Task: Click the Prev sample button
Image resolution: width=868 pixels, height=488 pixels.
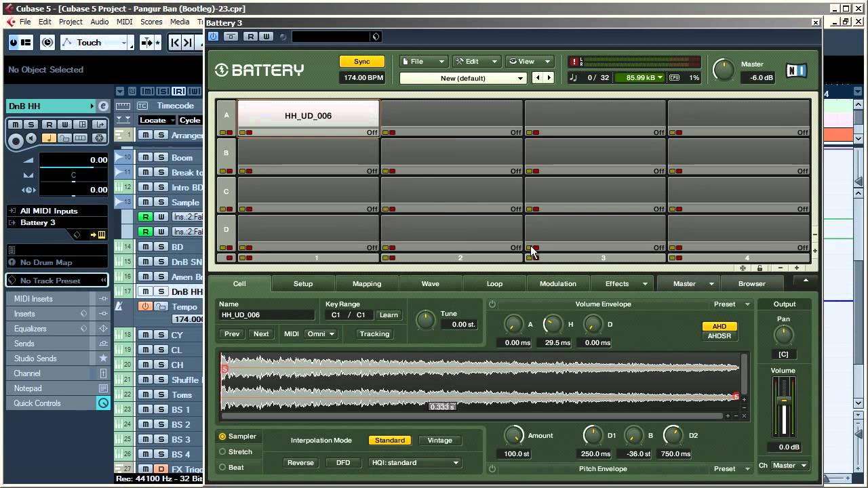Action: (x=232, y=334)
